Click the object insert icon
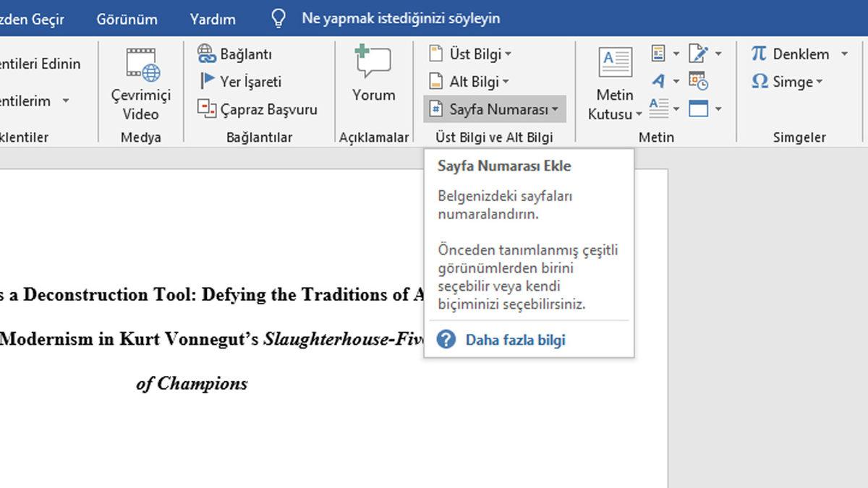Viewport: 868px width, 488px height. point(698,108)
